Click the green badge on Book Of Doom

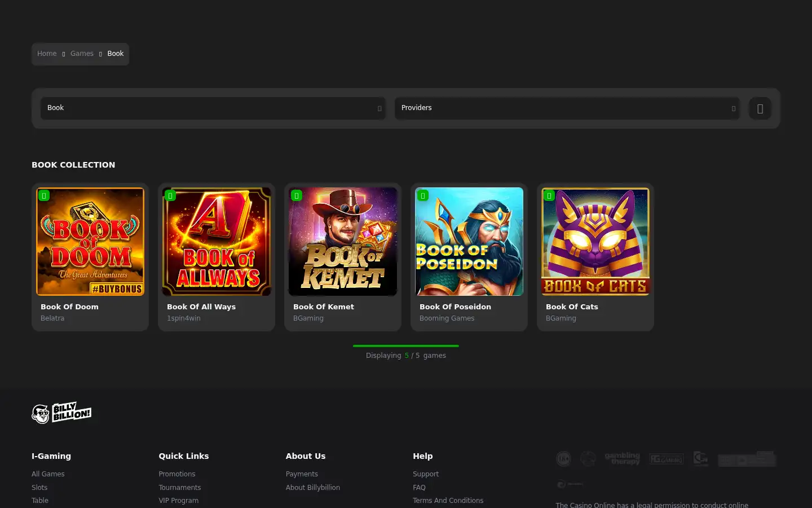click(x=44, y=195)
